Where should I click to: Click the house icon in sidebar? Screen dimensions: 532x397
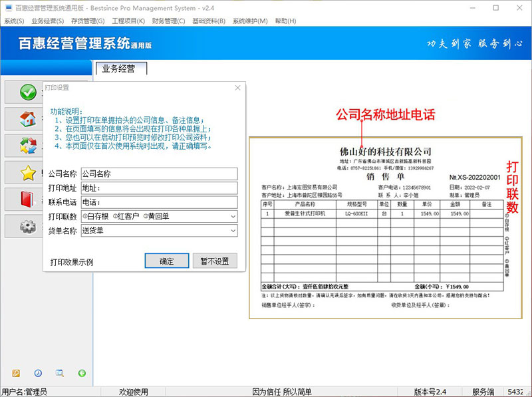[28, 119]
